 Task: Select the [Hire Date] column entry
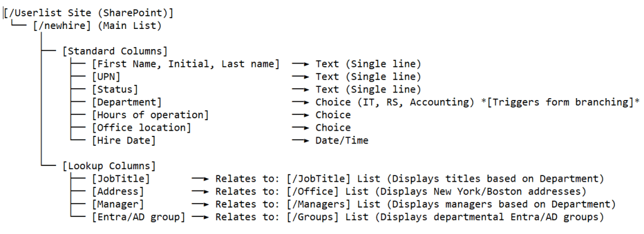click(124, 140)
